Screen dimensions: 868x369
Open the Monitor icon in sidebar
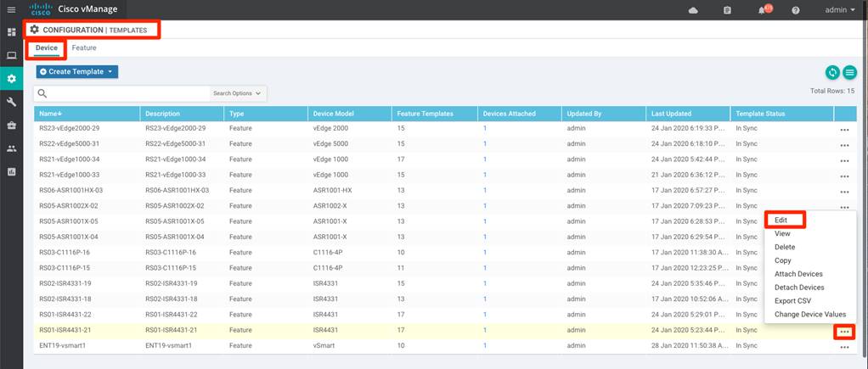[x=11, y=56]
